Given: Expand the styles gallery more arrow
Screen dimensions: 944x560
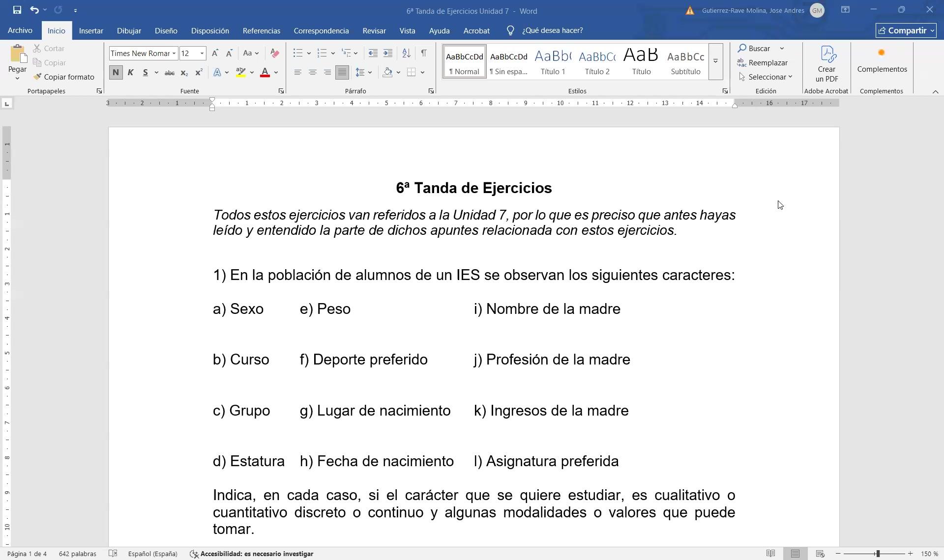Looking at the screenshot, I should coord(716,61).
